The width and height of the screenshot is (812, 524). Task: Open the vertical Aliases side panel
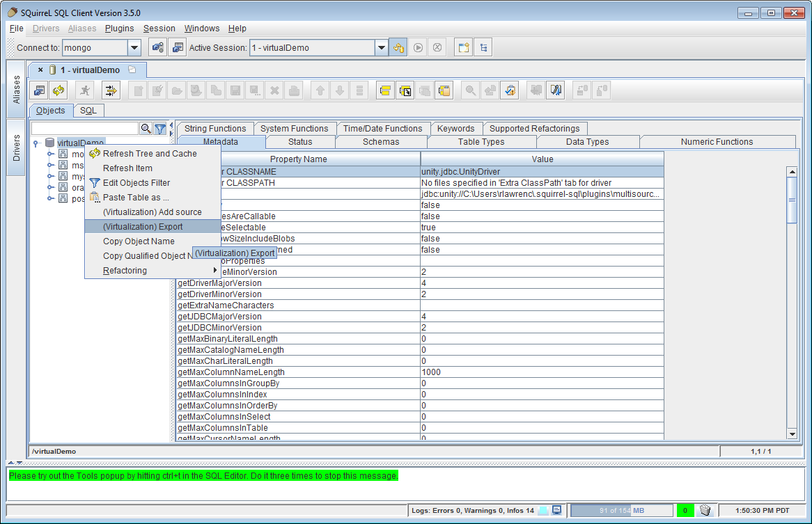(x=17, y=89)
